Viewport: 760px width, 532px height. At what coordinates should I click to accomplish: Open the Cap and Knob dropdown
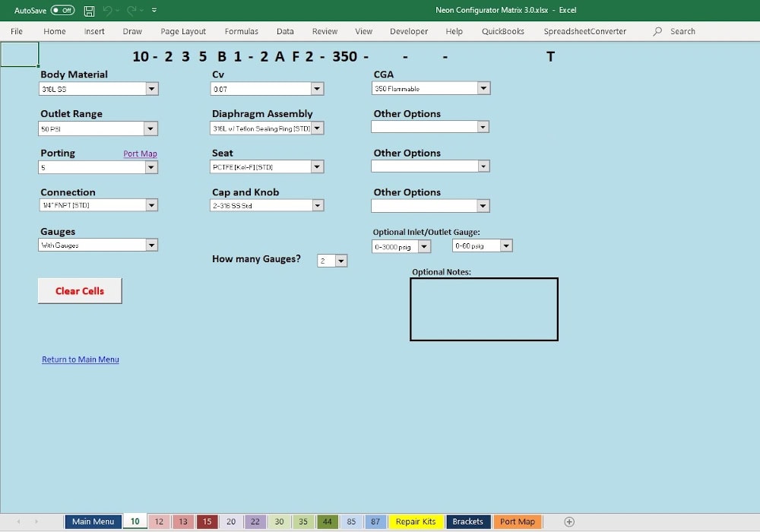tap(317, 205)
